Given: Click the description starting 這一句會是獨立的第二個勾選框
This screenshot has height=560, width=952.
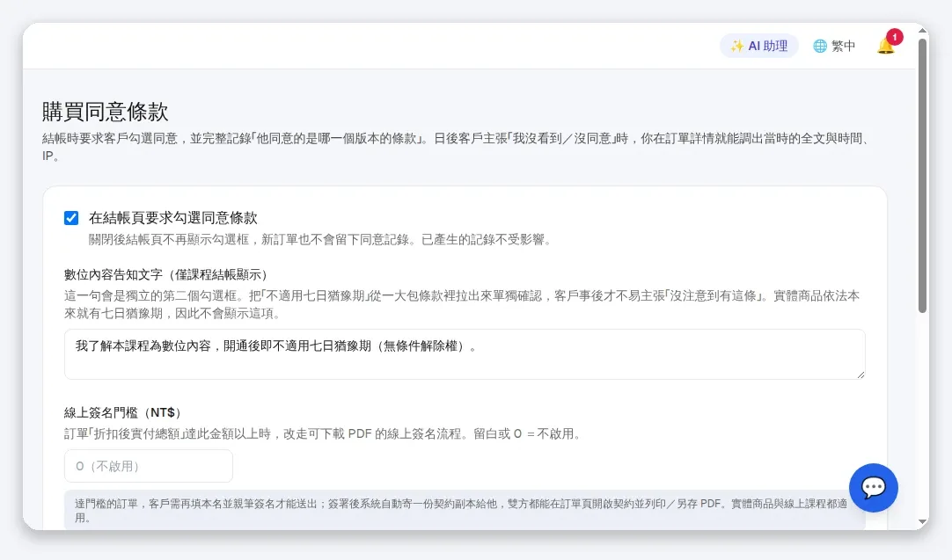Looking at the screenshot, I should pos(462,304).
